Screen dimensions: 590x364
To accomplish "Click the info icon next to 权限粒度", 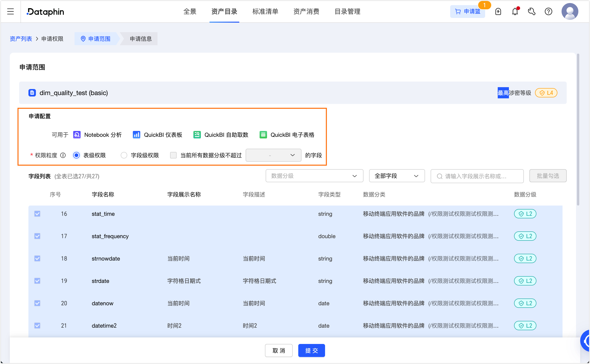I will tap(63, 155).
